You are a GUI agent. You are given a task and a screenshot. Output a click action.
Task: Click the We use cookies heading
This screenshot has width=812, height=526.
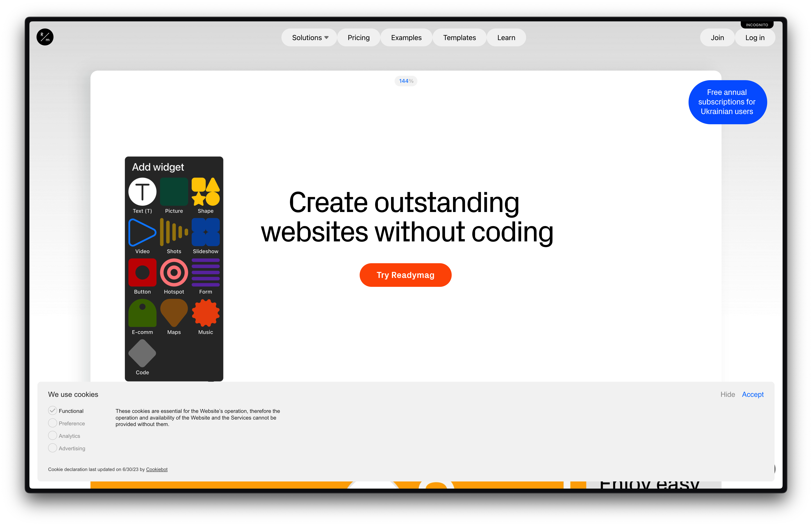(73, 394)
